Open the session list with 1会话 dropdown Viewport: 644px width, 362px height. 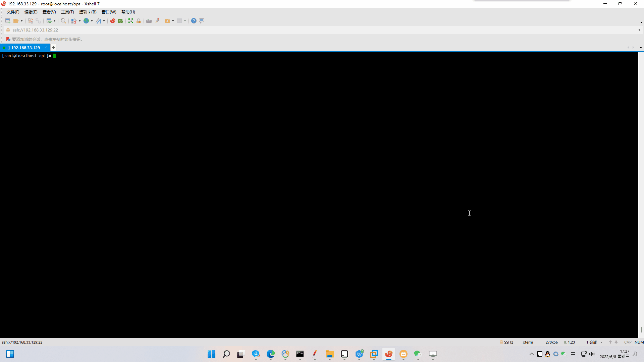(x=593, y=342)
